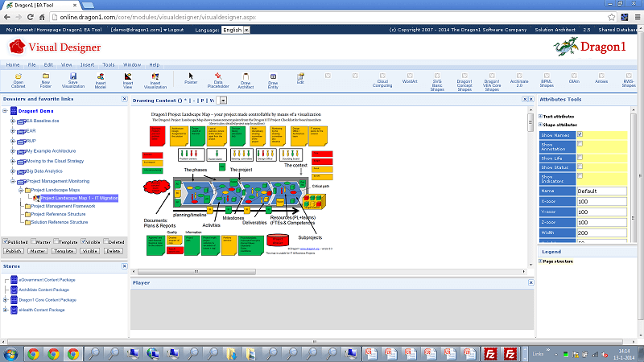Enable the Show Annotation checkbox
644x362 pixels.
click(x=580, y=144)
